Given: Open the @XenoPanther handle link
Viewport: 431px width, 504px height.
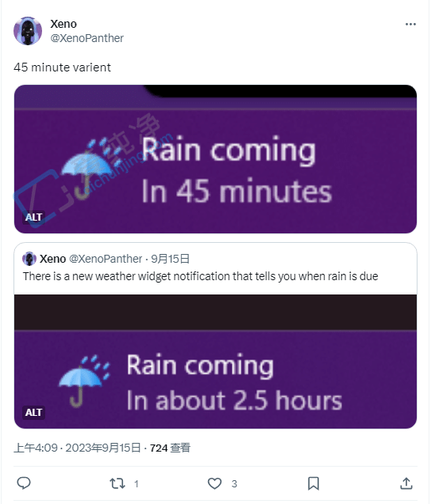Looking at the screenshot, I should pyautogui.click(x=87, y=38).
